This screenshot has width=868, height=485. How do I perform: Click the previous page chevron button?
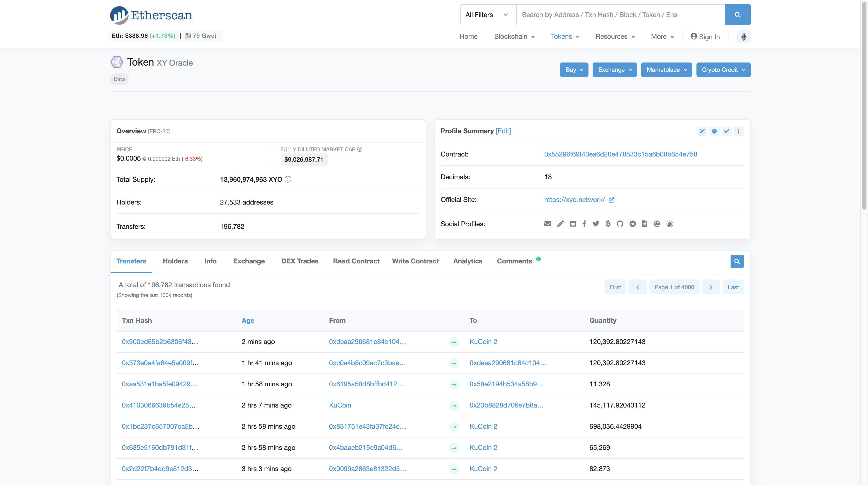637,287
